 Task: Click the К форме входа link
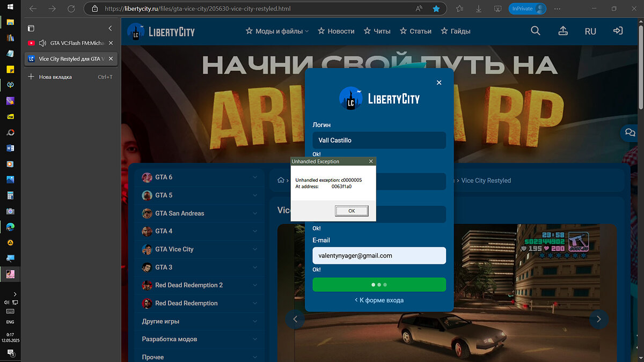pyautogui.click(x=379, y=300)
